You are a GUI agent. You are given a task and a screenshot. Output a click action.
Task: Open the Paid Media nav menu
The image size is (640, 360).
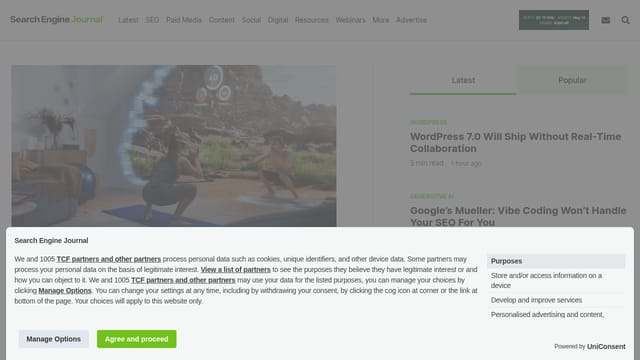pyautogui.click(x=184, y=20)
